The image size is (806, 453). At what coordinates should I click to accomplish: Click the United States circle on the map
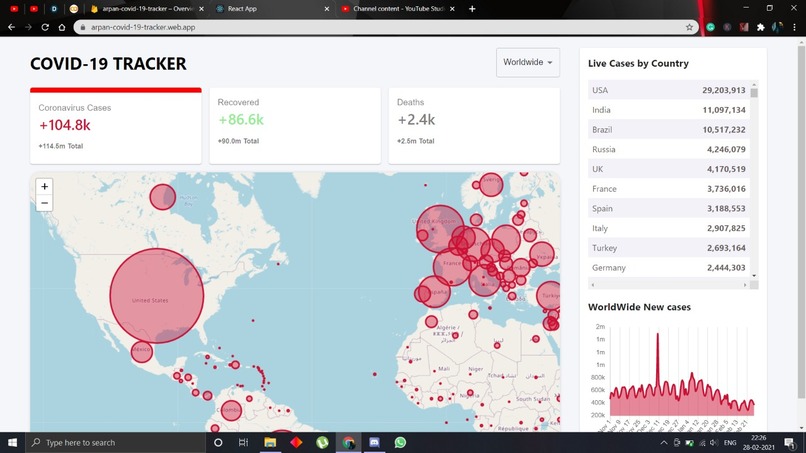[157, 296]
